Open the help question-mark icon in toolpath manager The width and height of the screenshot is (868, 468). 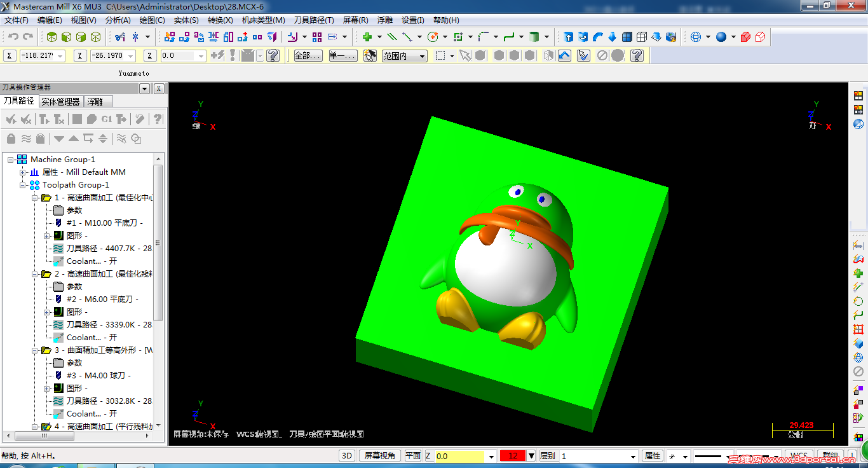157,119
